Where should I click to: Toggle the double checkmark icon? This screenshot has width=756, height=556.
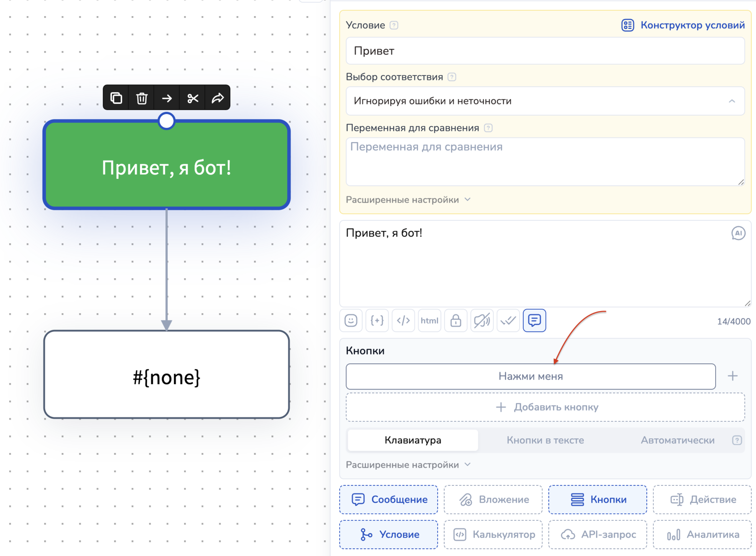point(508,320)
